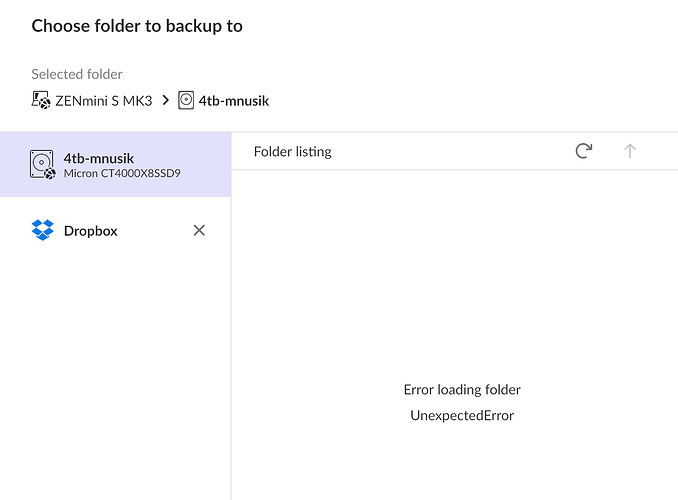Refresh the folder listing

(584, 151)
